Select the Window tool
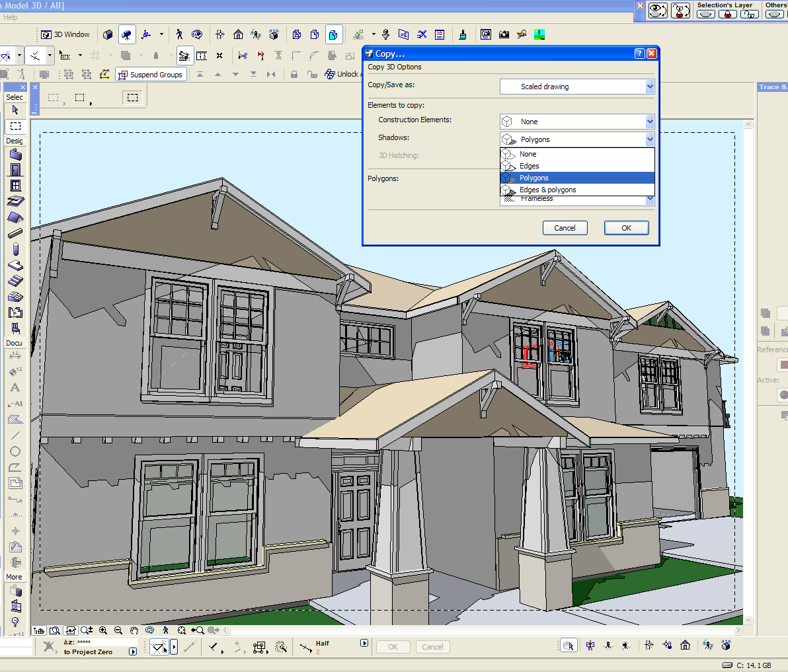Screen dimensions: 788x672 click(x=16, y=185)
